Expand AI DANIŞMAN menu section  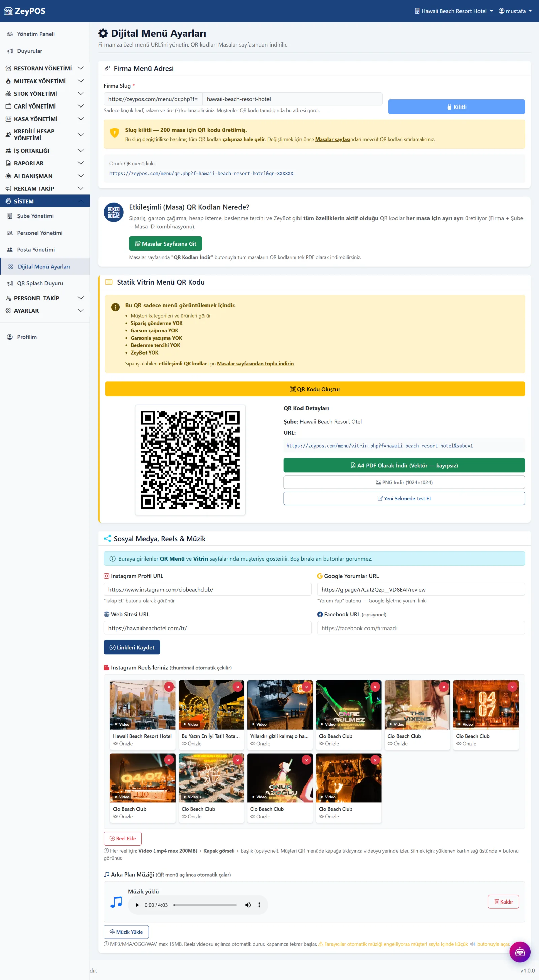[45, 176]
